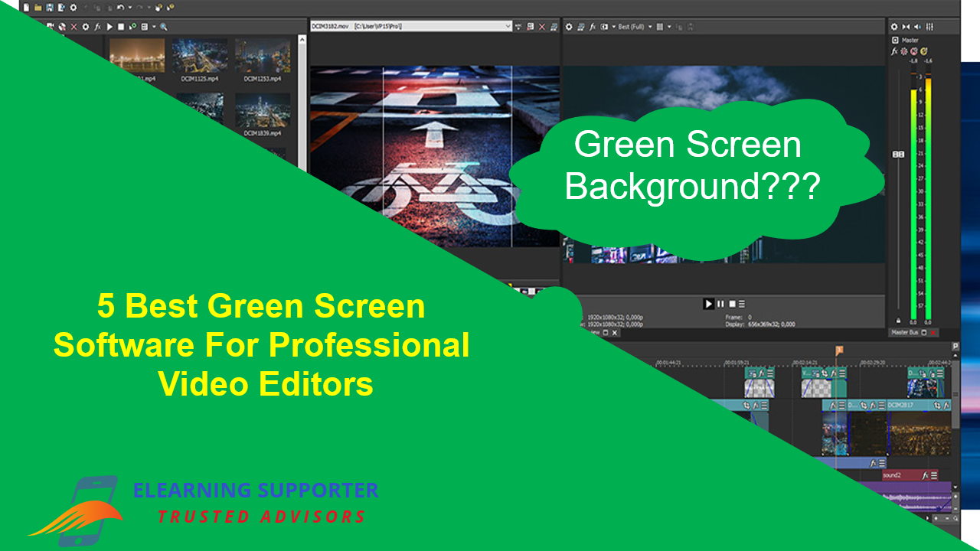This screenshot has height=551, width=980.
Task: Click the orange timeline marker flag
Action: tap(839, 350)
